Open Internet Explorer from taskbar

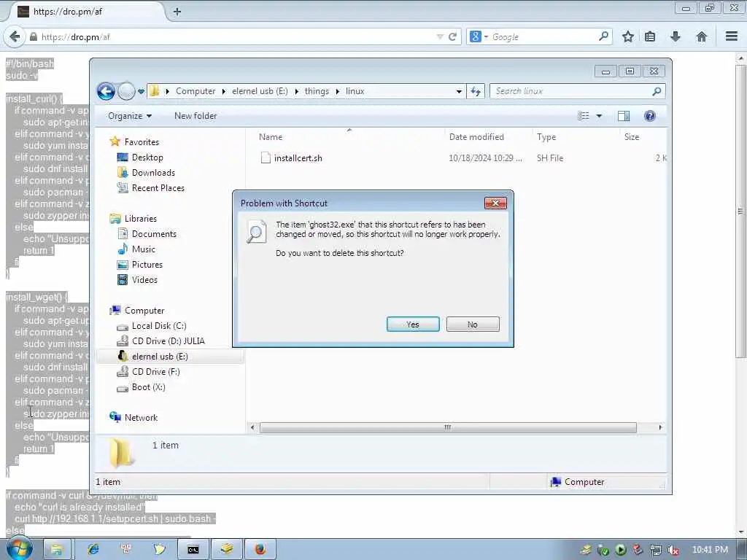93,549
